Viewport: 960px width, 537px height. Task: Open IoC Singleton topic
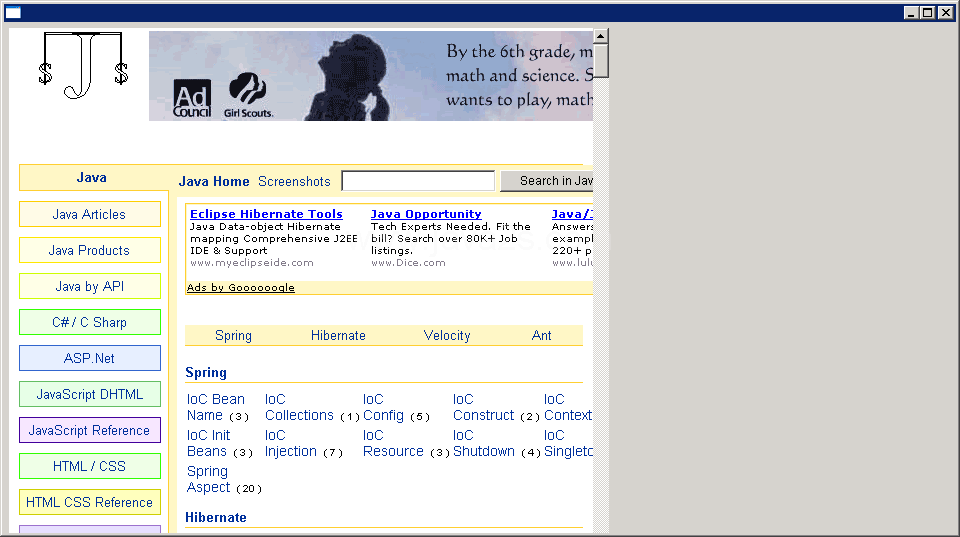[x=568, y=443]
